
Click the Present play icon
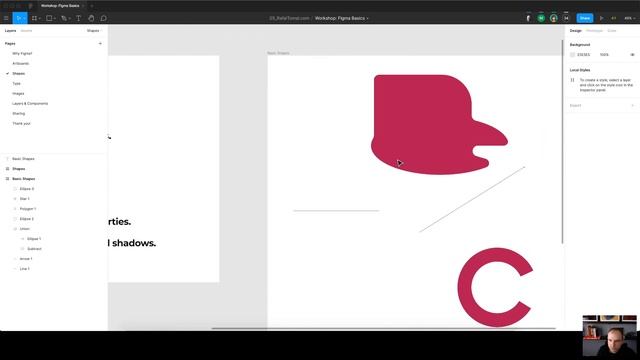coord(601,18)
